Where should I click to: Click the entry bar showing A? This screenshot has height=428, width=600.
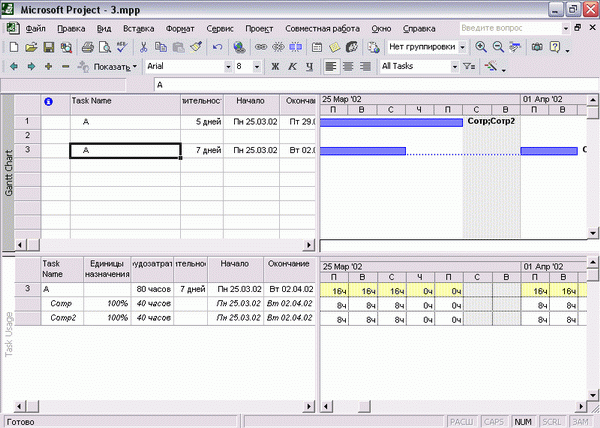[377, 85]
